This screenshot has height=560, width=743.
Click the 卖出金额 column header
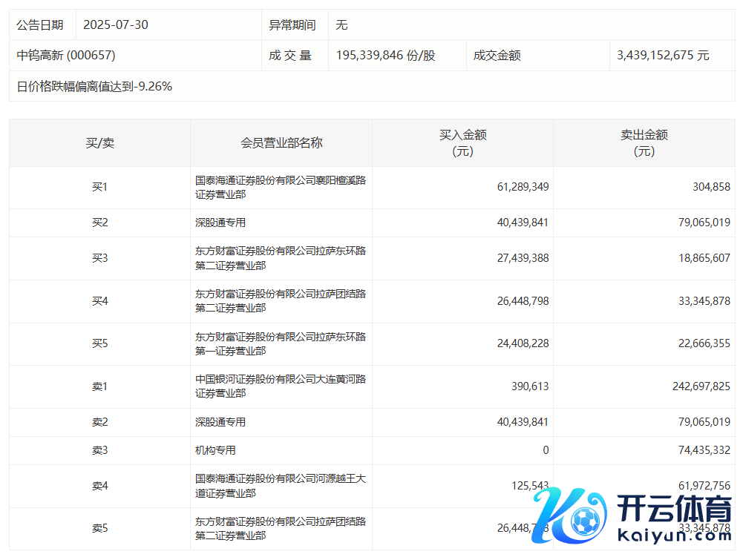coord(644,143)
